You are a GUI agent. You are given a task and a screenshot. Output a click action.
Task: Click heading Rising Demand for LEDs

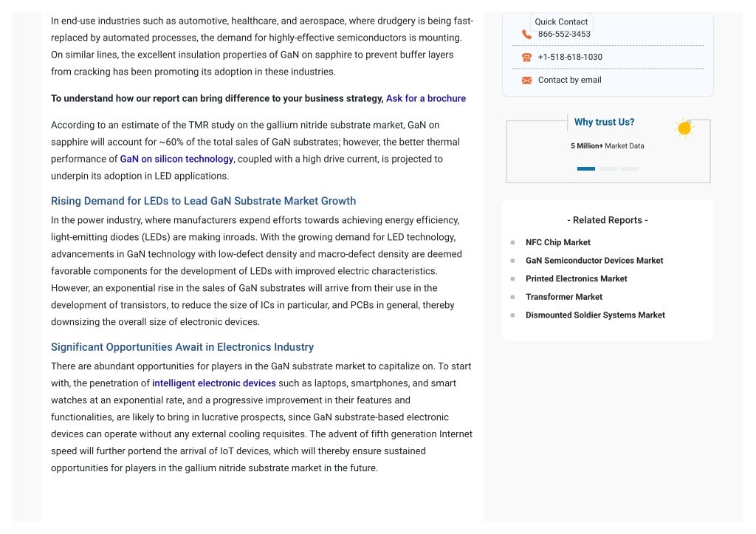pos(204,201)
